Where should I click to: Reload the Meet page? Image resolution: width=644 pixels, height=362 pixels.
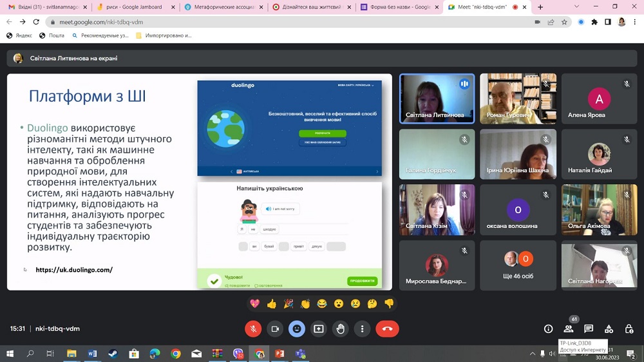click(36, 22)
